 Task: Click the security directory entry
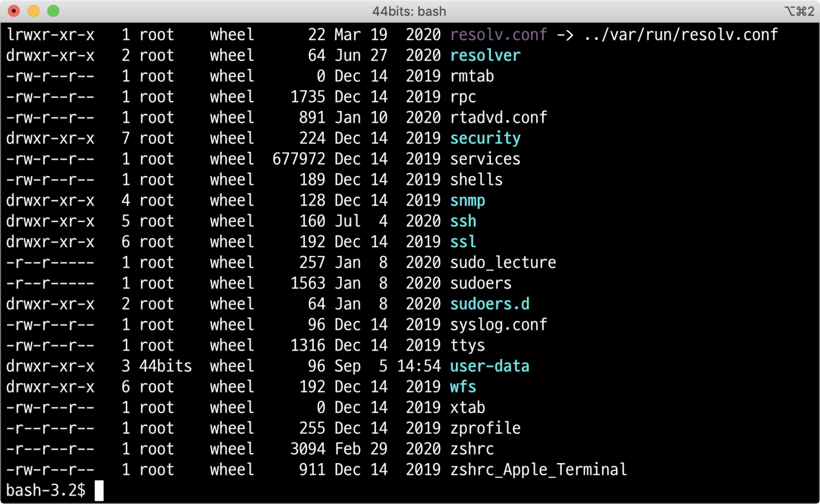pyautogui.click(x=485, y=138)
